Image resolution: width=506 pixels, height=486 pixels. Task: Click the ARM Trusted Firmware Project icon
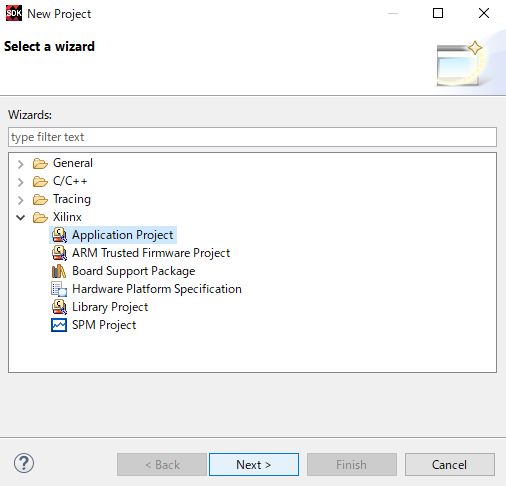click(59, 253)
